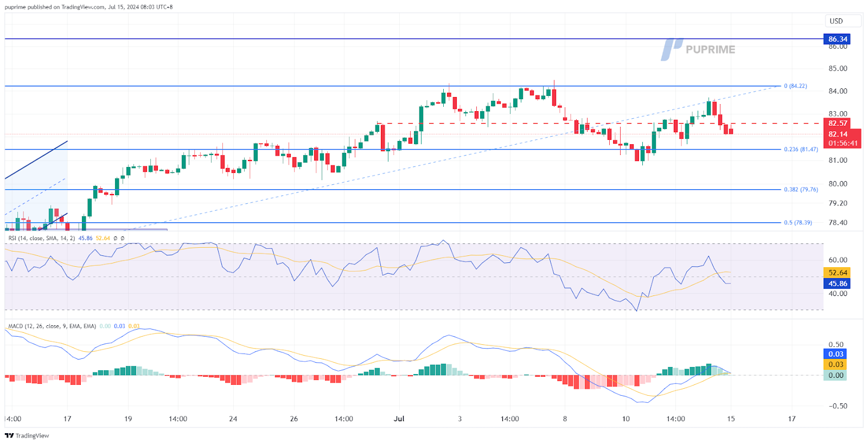Viewport: 868px width, 444px height.
Task: Select the MACD (12, 26, close, 9, EMA, EMA) legend
Action: tap(52, 326)
